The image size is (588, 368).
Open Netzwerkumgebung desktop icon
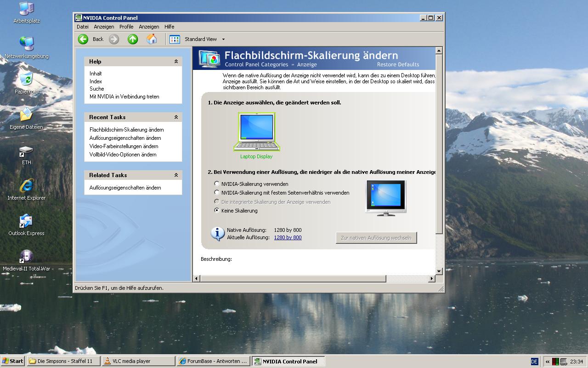26,44
